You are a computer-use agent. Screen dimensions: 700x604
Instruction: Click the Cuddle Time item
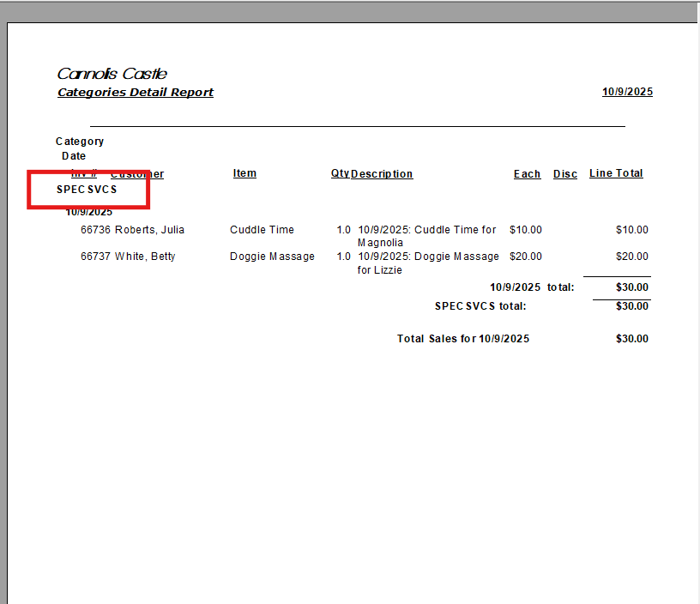click(262, 230)
